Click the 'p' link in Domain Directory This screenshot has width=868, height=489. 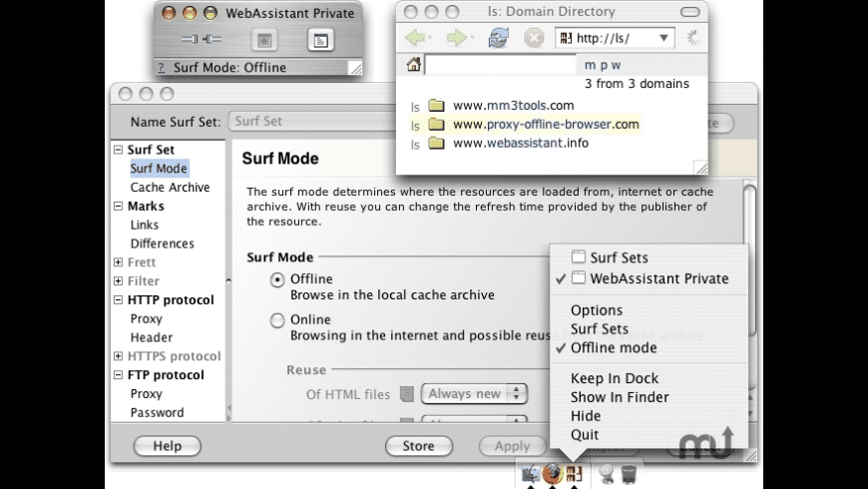(x=604, y=65)
